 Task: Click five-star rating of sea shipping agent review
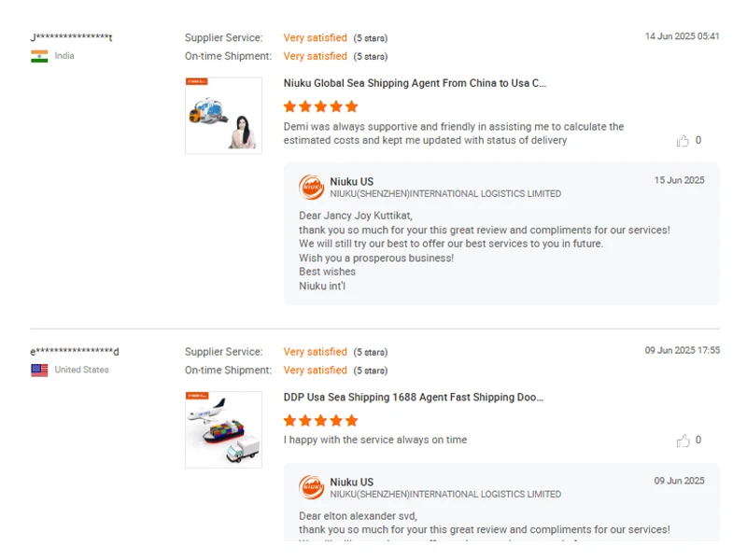tap(320, 106)
